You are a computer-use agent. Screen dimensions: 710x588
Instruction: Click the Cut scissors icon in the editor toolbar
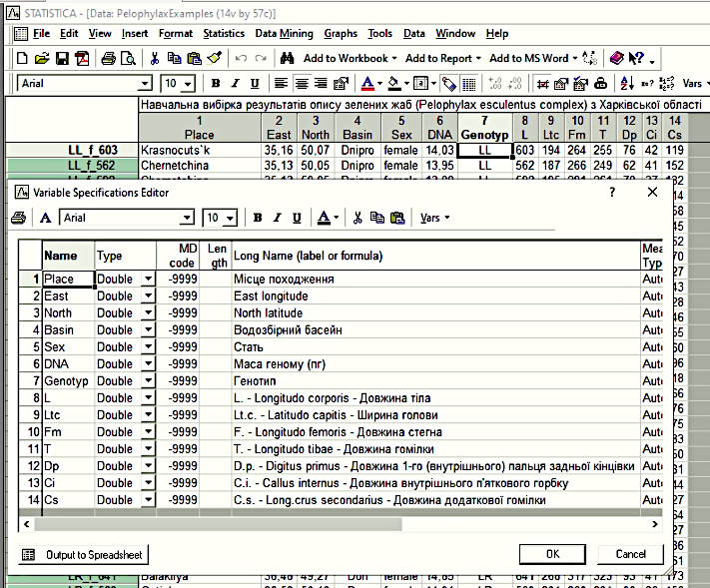pyautogui.click(x=355, y=218)
